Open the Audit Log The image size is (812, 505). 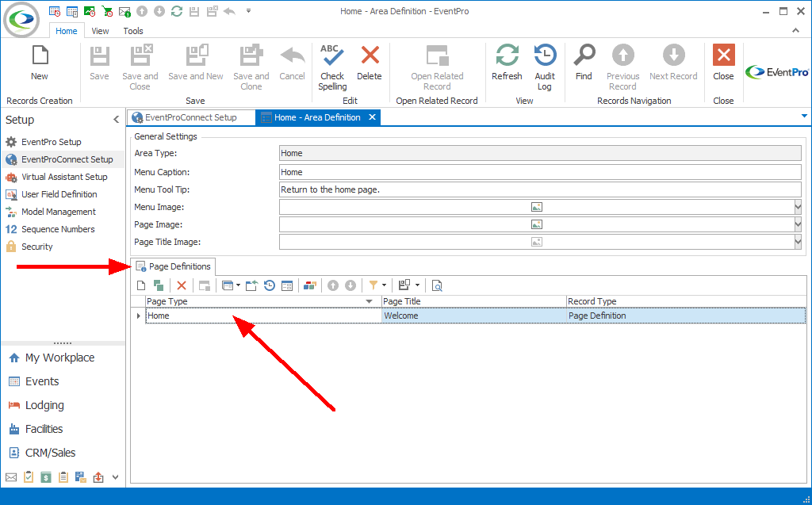point(545,68)
